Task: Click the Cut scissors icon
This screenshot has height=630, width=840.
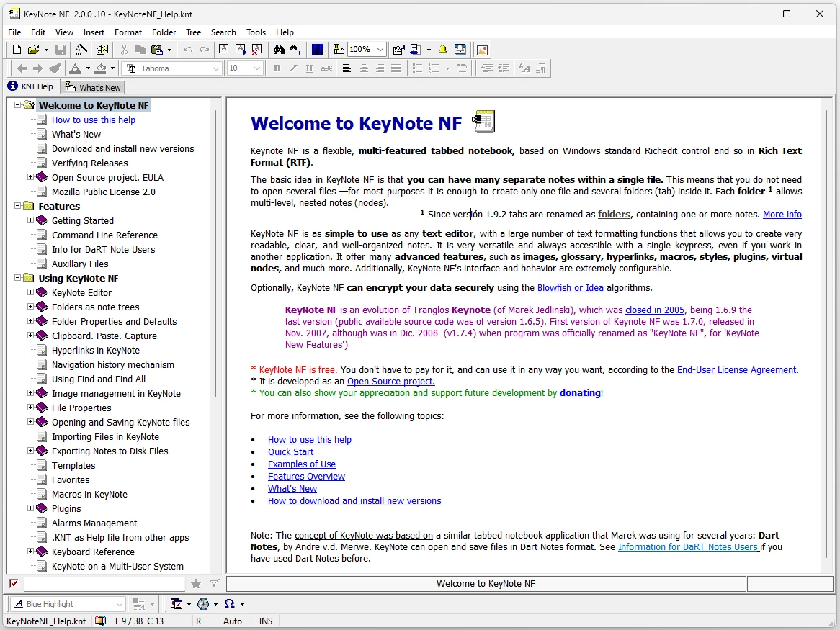Action: pos(124,50)
